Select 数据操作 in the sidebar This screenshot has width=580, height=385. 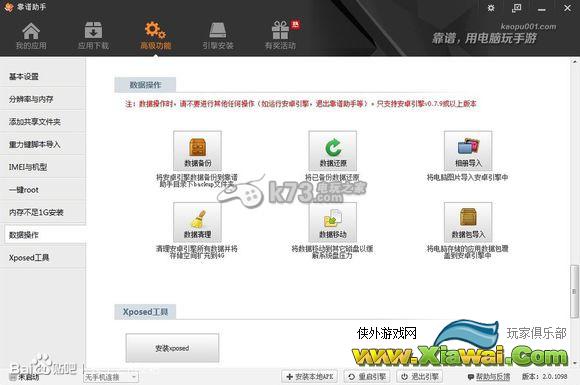[x=44, y=234]
